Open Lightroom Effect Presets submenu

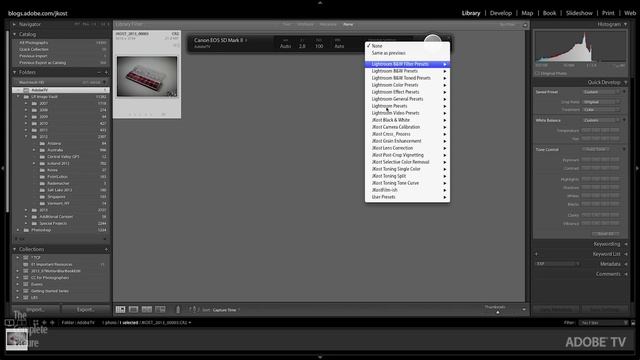[x=407, y=92]
